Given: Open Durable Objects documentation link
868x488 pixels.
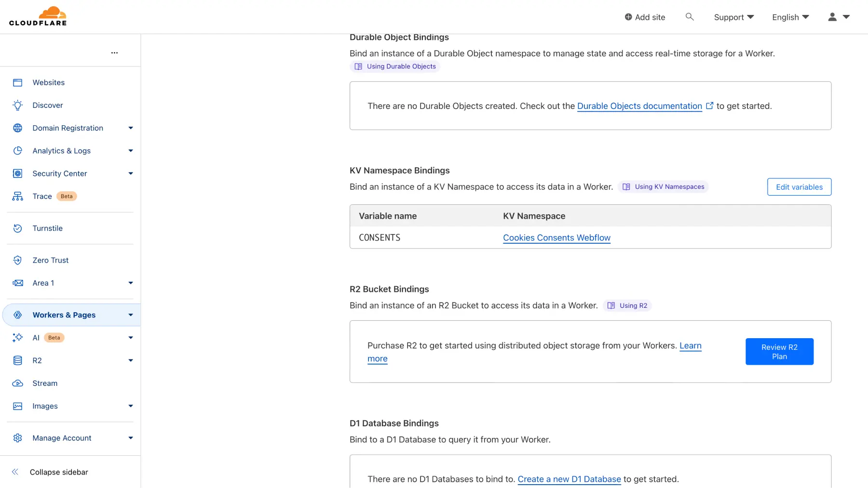Looking at the screenshot, I should pyautogui.click(x=639, y=106).
